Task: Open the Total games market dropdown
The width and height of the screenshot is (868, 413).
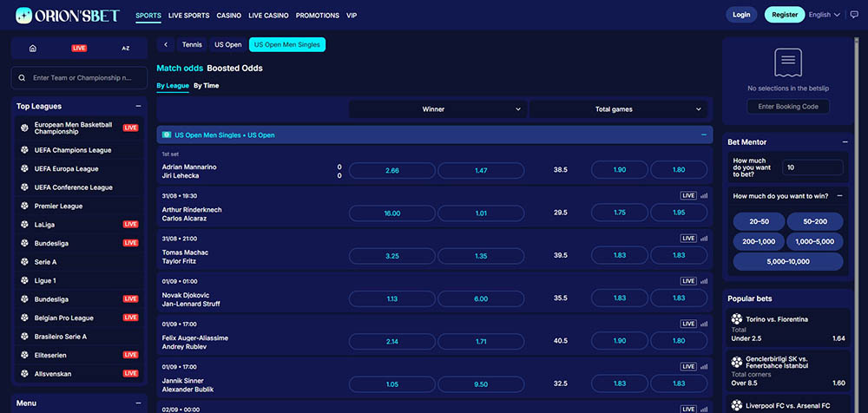Action: click(618, 109)
